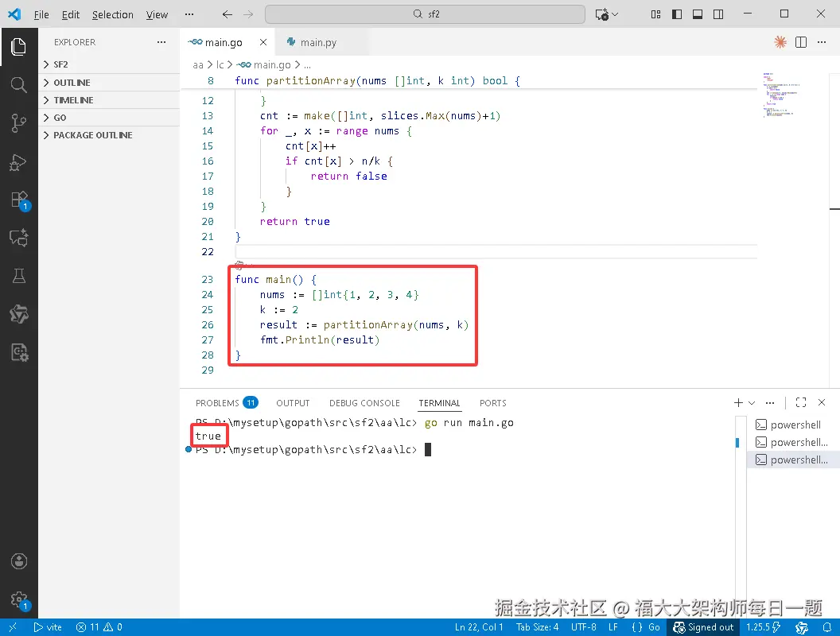The width and height of the screenshot is (840, 636).
Task: Open the chat sessions icon in activity bar
Action: tap(19, 238)
